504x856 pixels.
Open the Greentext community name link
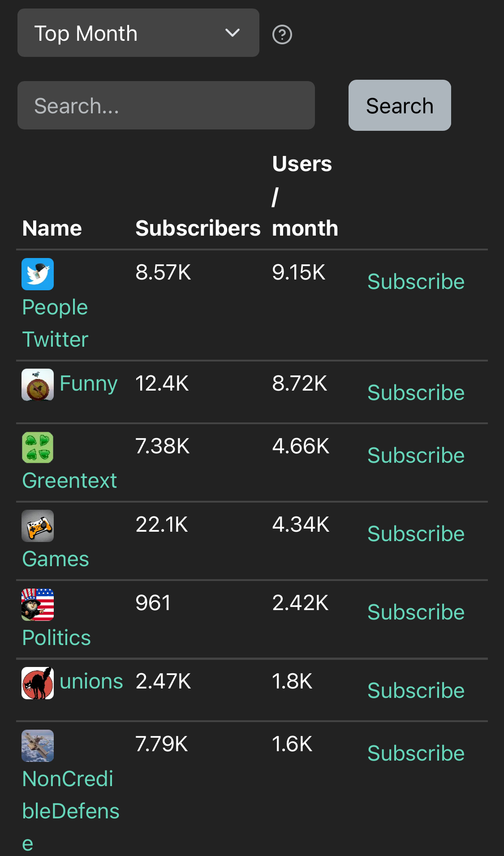69,481
